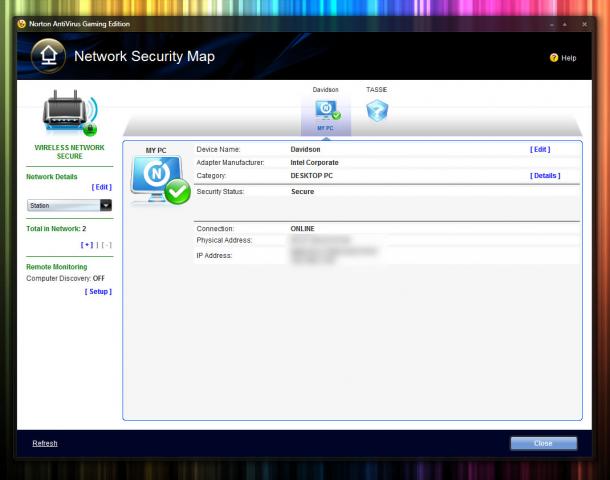
Task: Click the Davidson device name value
Action: tap(305, 149)
